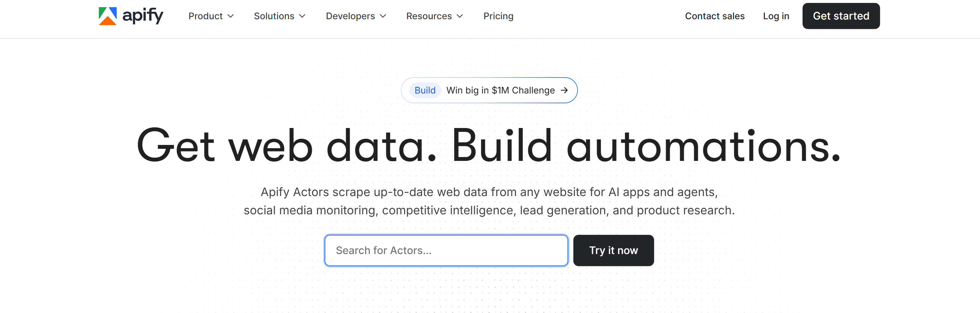Click the arrow icon in Challenge banner
The image size is (980, 313).
[564, 90]
